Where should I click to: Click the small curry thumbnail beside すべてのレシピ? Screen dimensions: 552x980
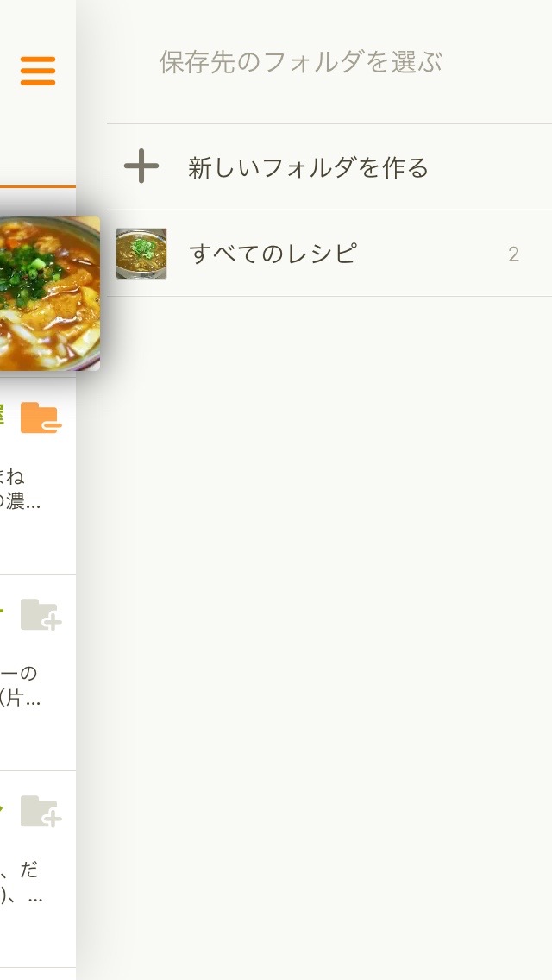point(141,253)
